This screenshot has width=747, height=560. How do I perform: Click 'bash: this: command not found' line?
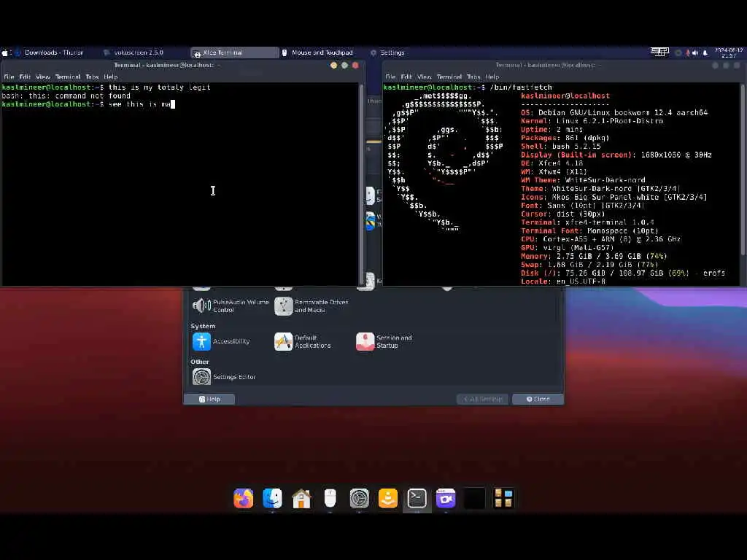click(x=66, y=96)
